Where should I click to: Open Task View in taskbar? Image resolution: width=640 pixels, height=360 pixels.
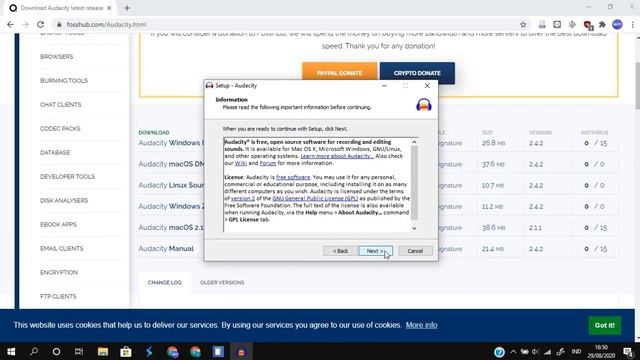(79, 351)
